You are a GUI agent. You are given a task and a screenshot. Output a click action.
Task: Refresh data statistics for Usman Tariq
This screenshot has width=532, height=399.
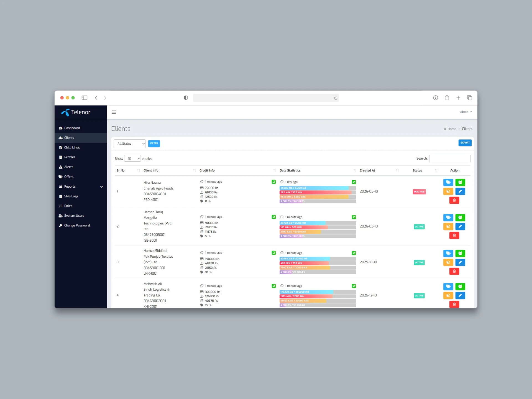(354, 217)
